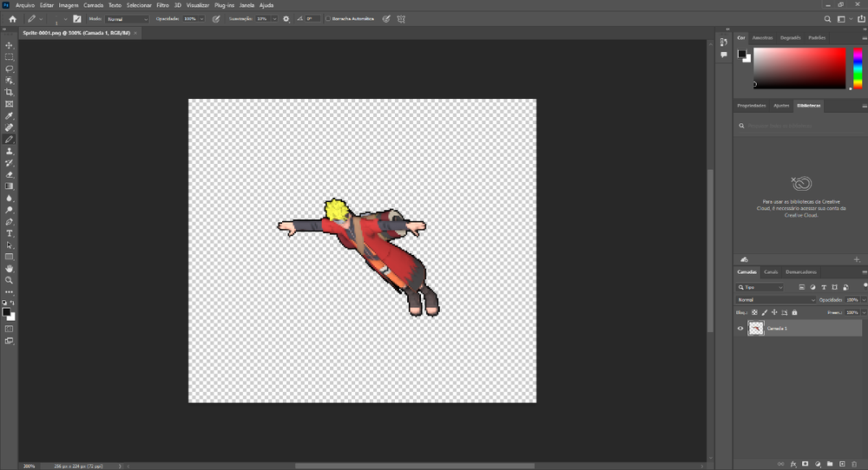Open the Ajustes panel tab
Viewport: 868px width, 470px height.
click(x=781, y=106)
